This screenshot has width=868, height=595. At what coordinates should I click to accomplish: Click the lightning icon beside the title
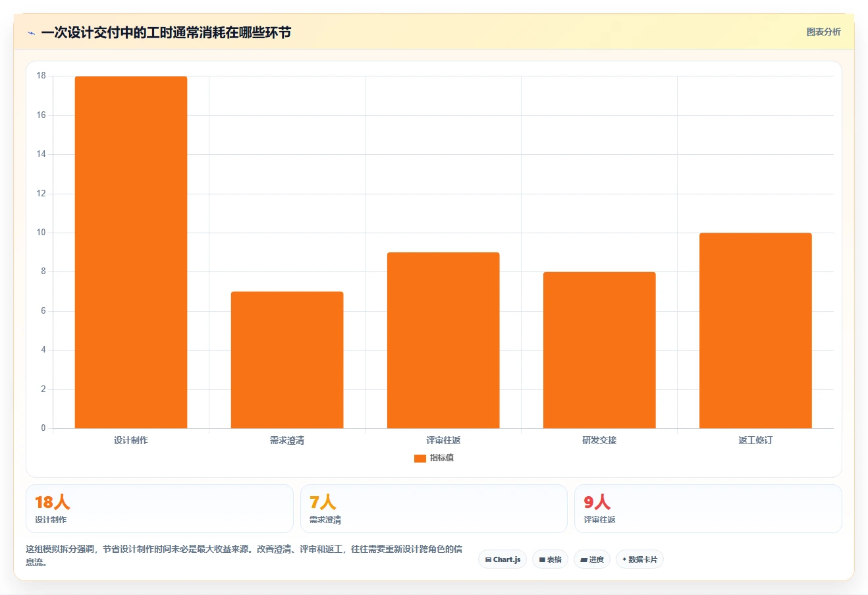click(31, 33)
